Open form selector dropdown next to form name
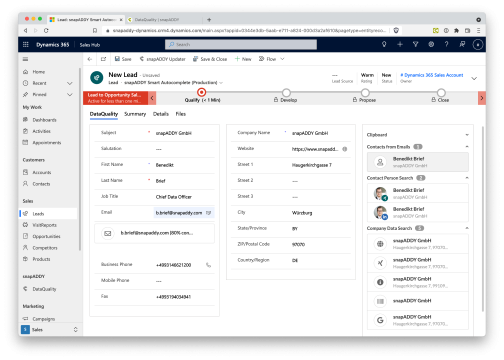Image resolution: width=504 pixels, height=360 pixels. pos(221,83)
